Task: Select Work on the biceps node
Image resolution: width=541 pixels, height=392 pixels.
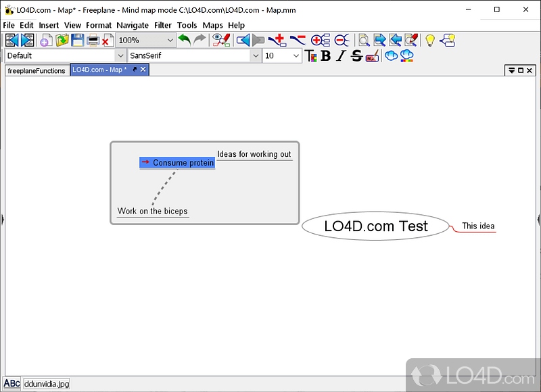Action: [153, 211]
